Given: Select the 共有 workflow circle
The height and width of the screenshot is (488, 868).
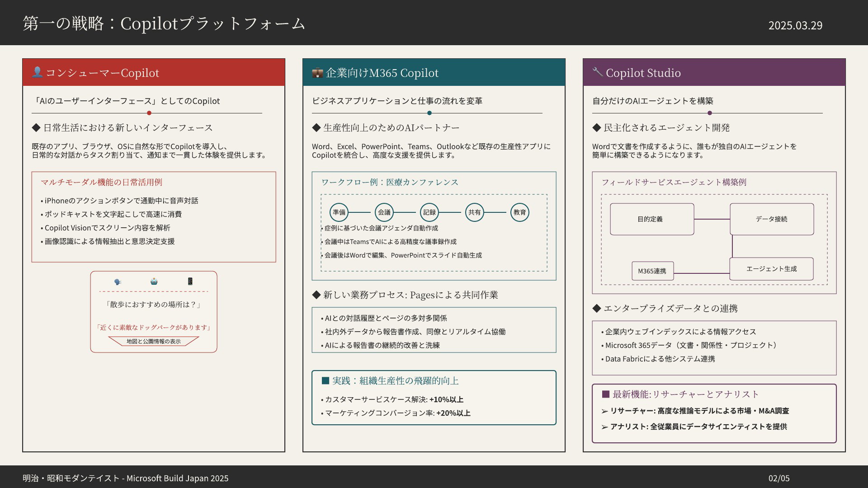Looking at the screenshot, I should (475, 212).
